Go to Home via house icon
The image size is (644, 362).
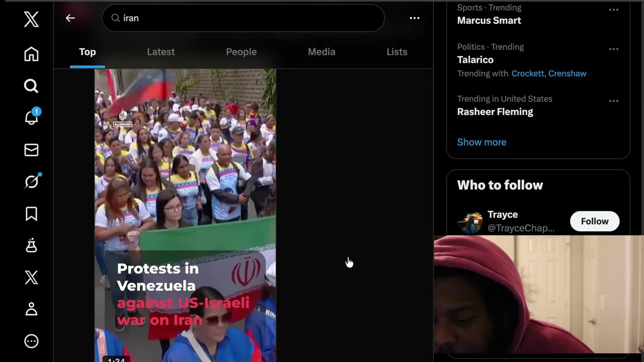(31, 54)
